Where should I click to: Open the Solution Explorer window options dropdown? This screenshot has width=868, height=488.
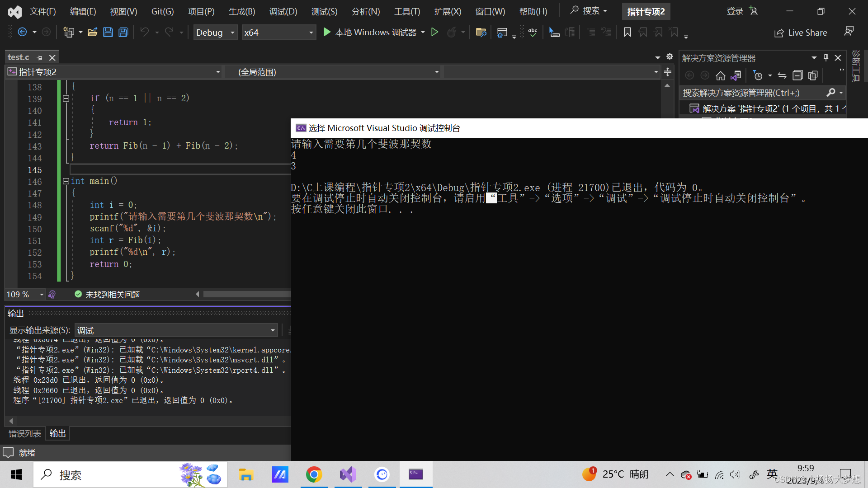814,58
